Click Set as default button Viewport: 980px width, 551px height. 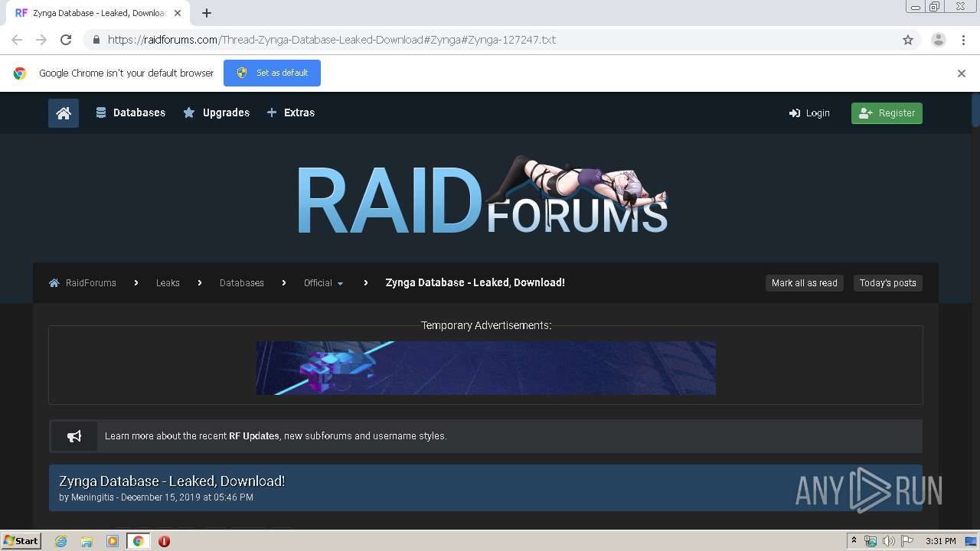[272, 73]
